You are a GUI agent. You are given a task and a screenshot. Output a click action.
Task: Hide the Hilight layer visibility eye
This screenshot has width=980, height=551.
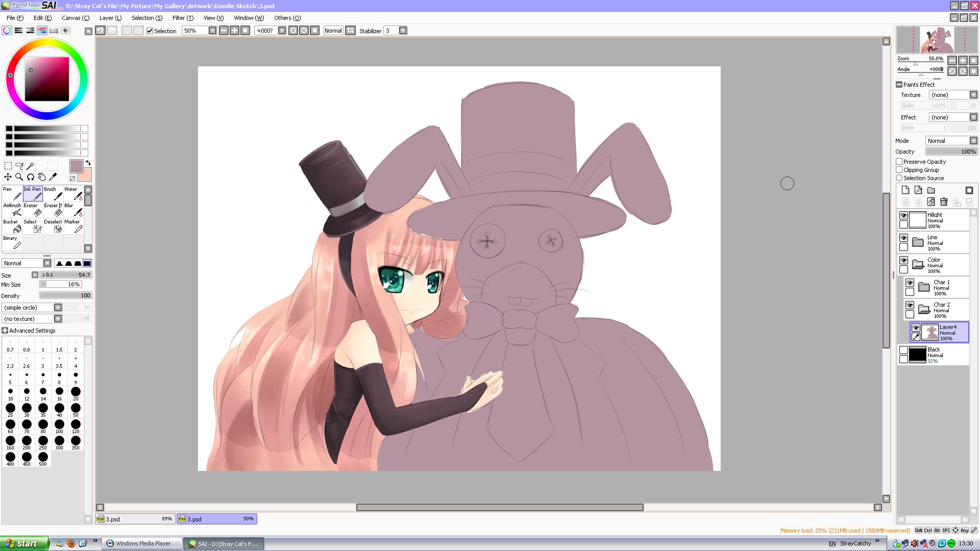pos(903,215)
